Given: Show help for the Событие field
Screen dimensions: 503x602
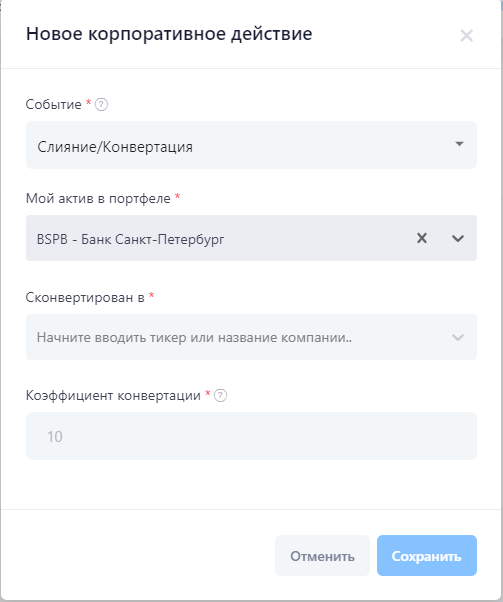Looking at the screenshot, I should pyautogui.click(x=101, y=104).
